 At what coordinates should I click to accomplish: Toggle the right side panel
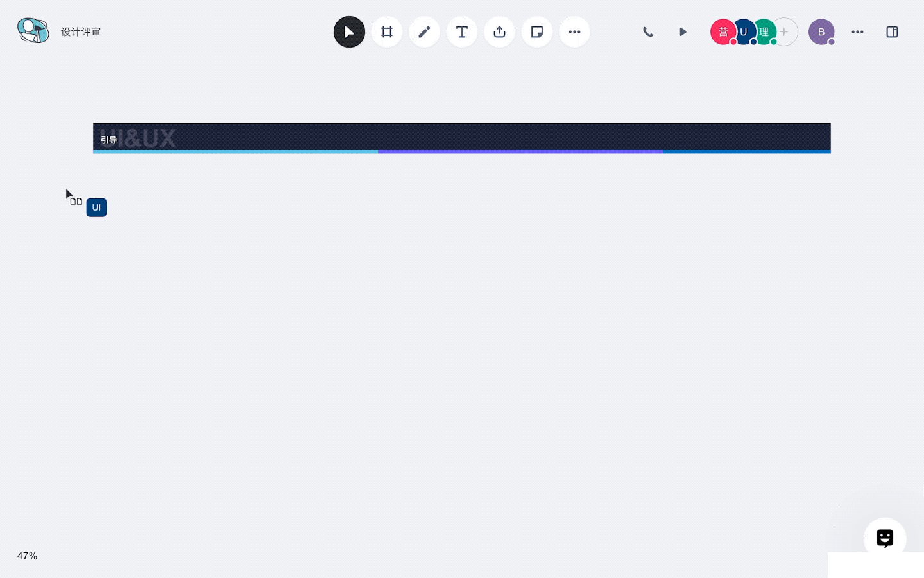point(892,31)
